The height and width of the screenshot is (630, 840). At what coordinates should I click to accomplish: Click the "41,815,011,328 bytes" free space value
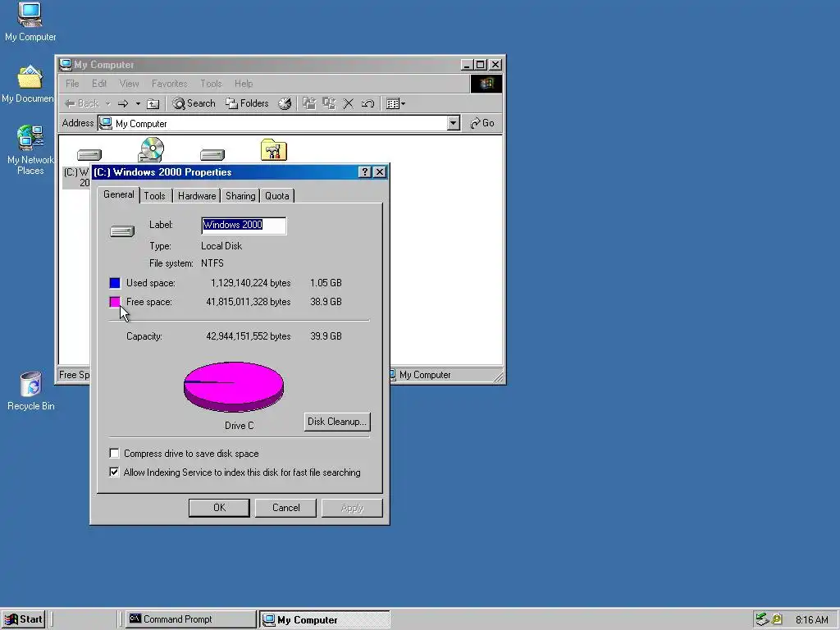tap(249, 302)
